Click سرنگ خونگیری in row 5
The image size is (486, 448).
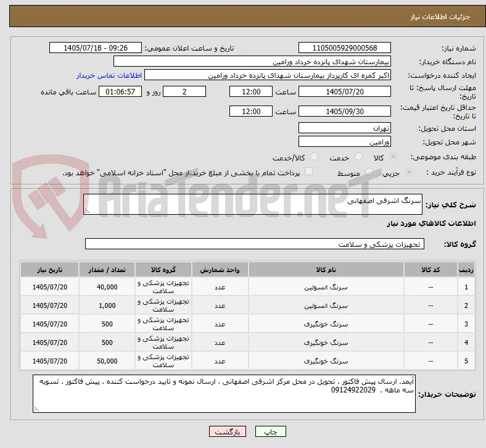pos(326,361)
